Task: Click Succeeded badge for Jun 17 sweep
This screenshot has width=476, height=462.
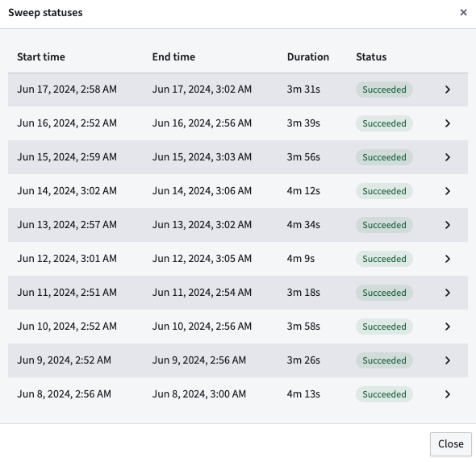Action: pyautogui.click(x=384, y=89)
